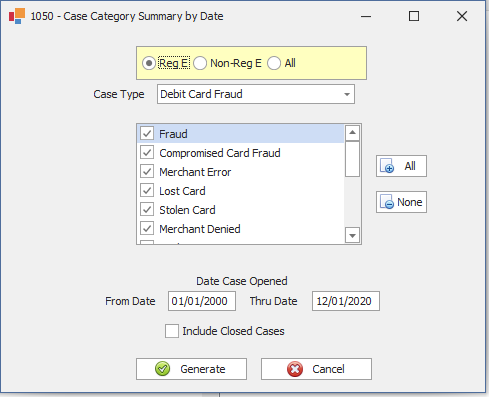Click the Thru Date field
Viewport: 489px width, 397px height.
point(346,301)
